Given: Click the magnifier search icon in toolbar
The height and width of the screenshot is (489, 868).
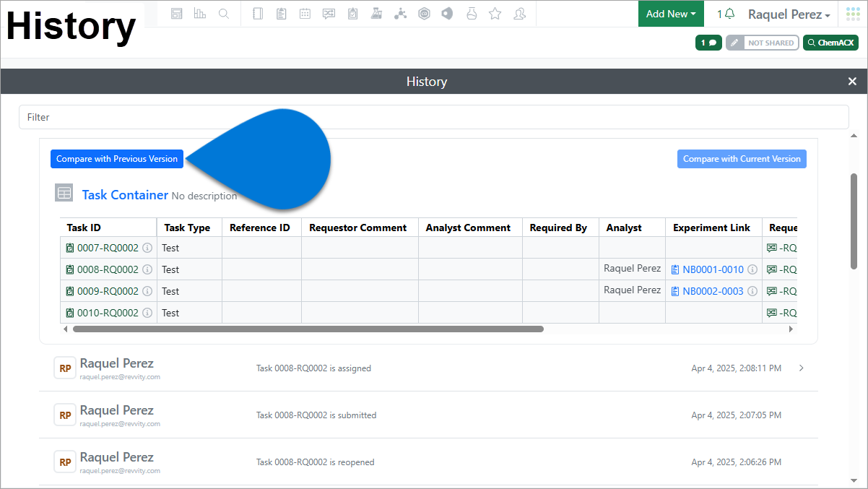Looking at the screenshot, I should [224, 14].
